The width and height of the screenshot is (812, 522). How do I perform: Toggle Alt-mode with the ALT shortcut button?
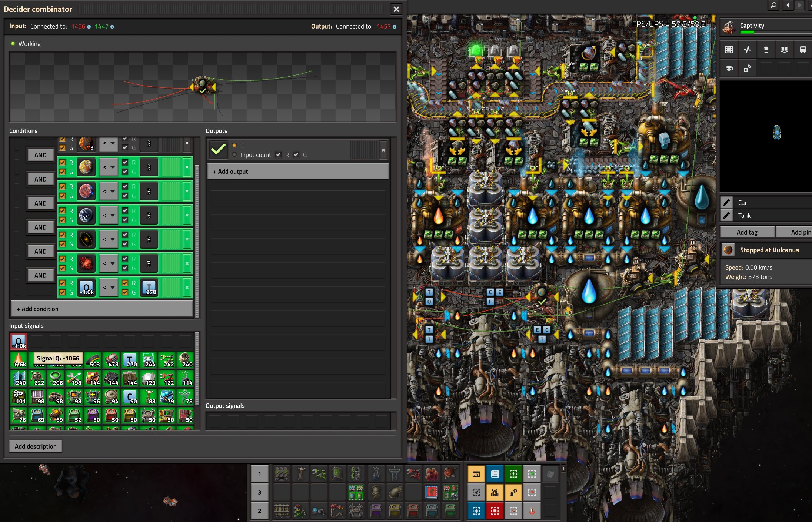[476, 474]
